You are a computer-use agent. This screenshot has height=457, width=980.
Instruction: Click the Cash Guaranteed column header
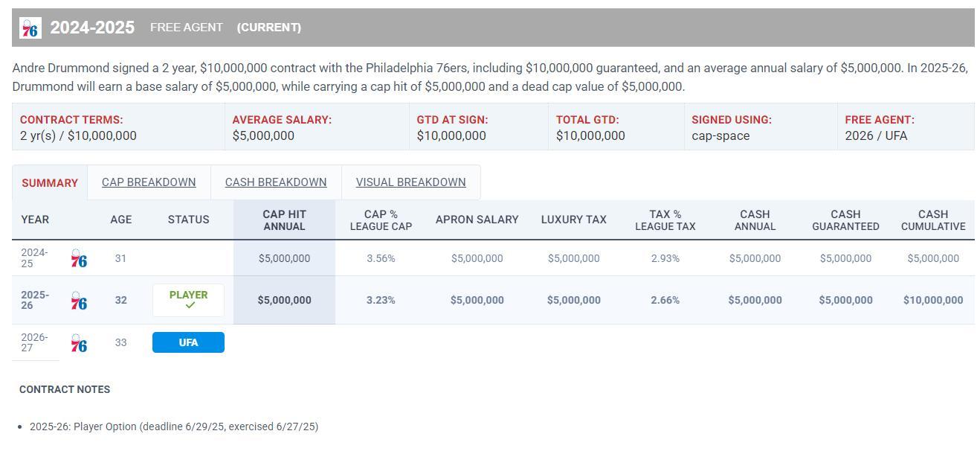[x=845, y=220]
